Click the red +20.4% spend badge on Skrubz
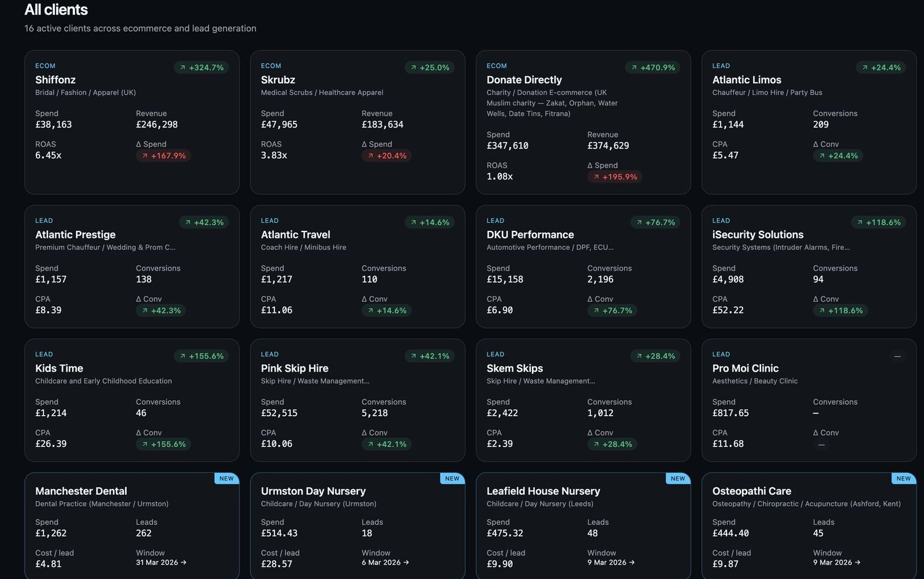 pos(386,156)
